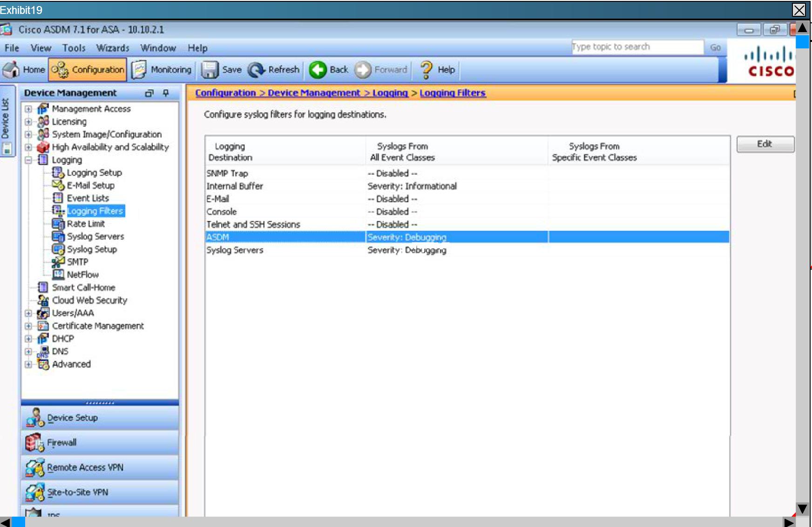
Task: Click the horizontal scrollbar right arrow
Action: click(x=789, y=522)
